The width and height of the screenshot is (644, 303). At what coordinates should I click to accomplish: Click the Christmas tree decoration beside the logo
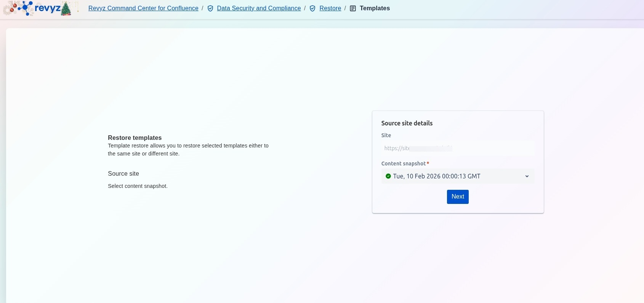(x=66, y=8)
